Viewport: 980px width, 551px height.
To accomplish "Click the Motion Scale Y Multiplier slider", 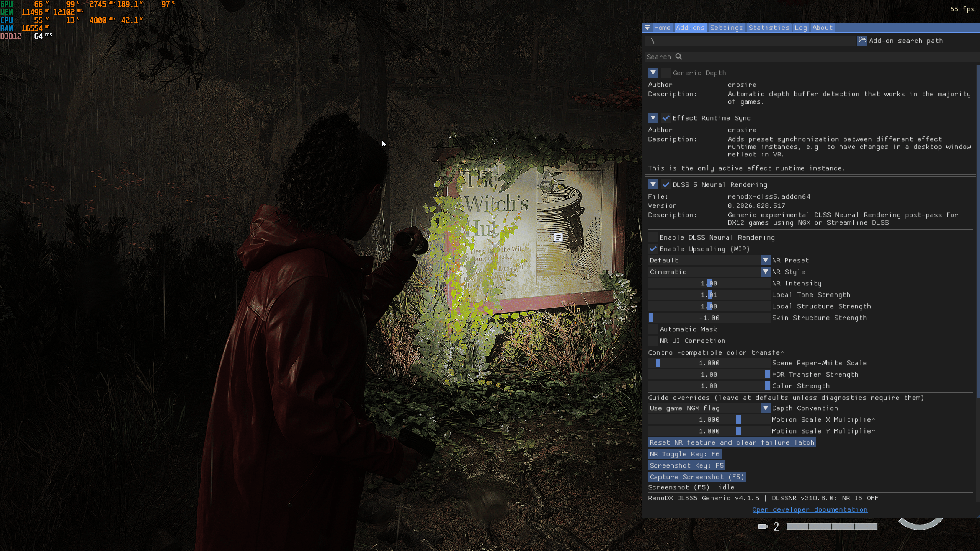I will 709,431.
